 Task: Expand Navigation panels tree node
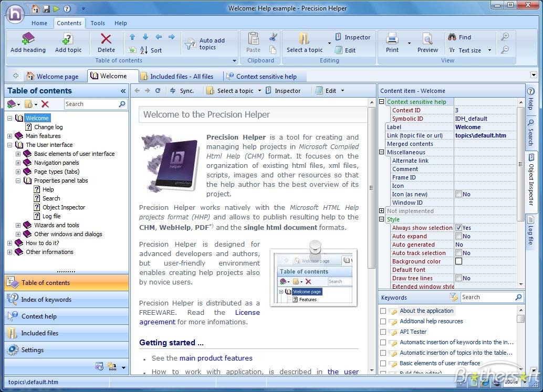coord(18,163)
